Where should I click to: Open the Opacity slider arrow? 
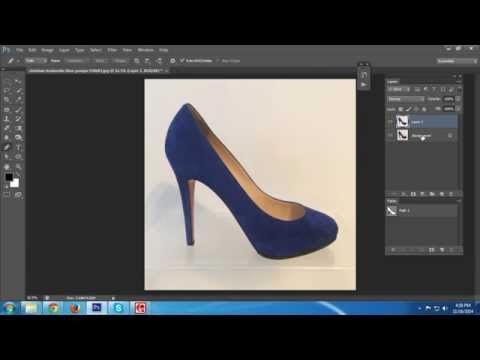tap(458, 99)
